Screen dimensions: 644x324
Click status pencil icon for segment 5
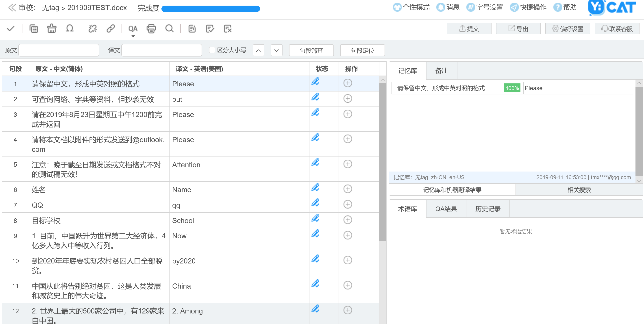[315, 163]
